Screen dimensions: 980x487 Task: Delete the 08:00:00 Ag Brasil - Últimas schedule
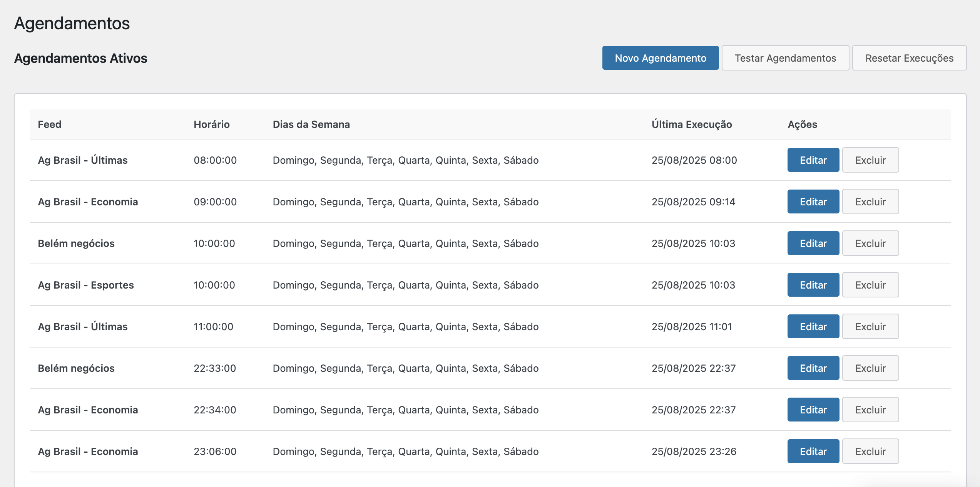pyautogui.click(x=870, y=160)
